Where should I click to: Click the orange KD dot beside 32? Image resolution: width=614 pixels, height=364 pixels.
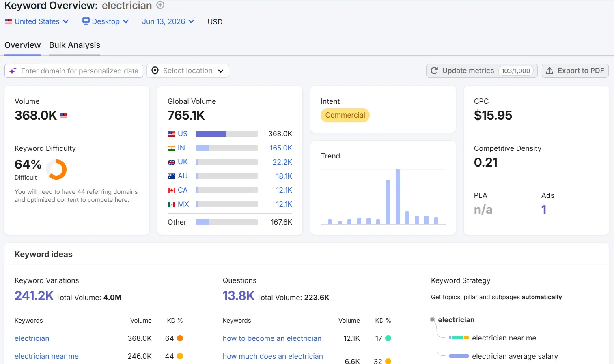click(388, 361)
